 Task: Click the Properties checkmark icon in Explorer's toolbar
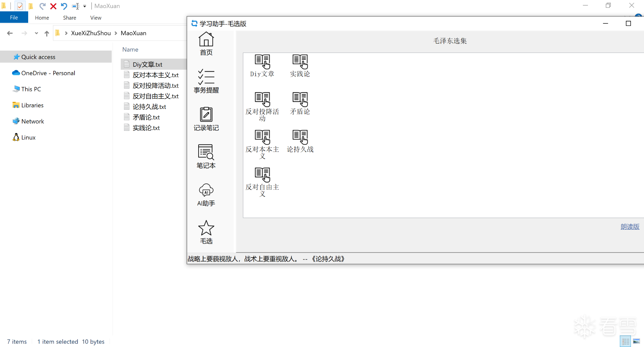pyautogui.click(x=20, y=6)
